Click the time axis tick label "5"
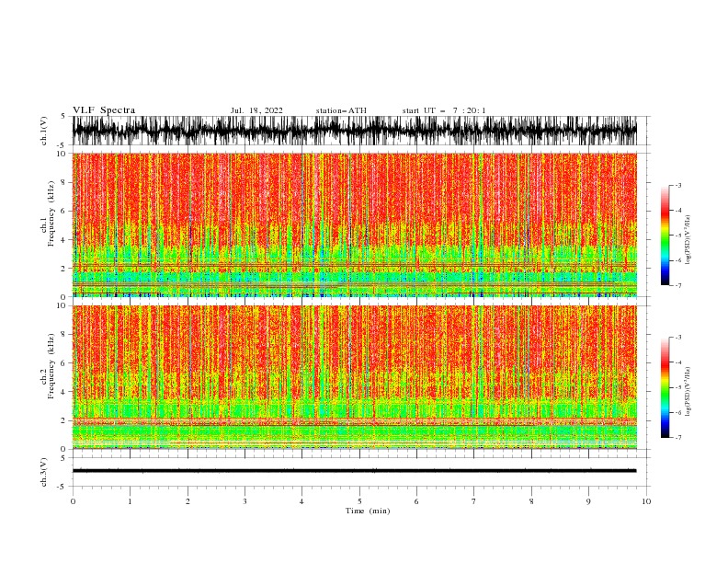 [x=359, y=501]
